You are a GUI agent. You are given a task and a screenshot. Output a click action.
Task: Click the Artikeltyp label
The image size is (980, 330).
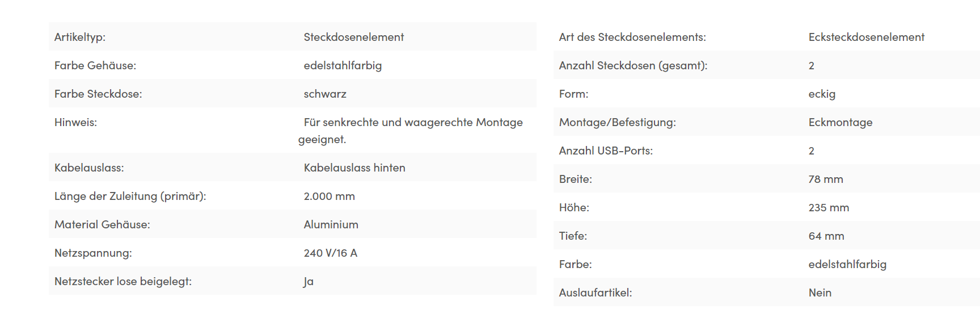[80, 37]
